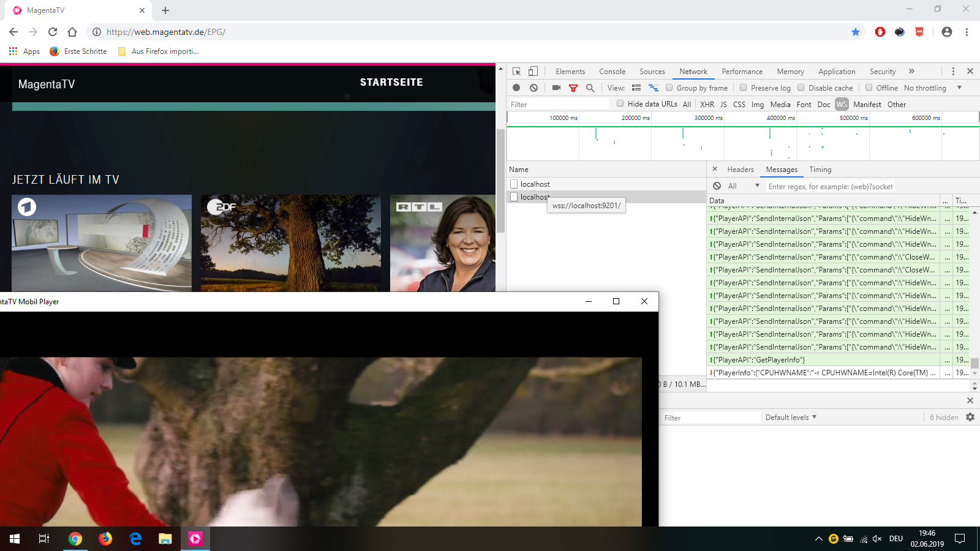The height and width of the screenshot is (551, 980).
Task: Open console settings gear
Action: (970, 417)
